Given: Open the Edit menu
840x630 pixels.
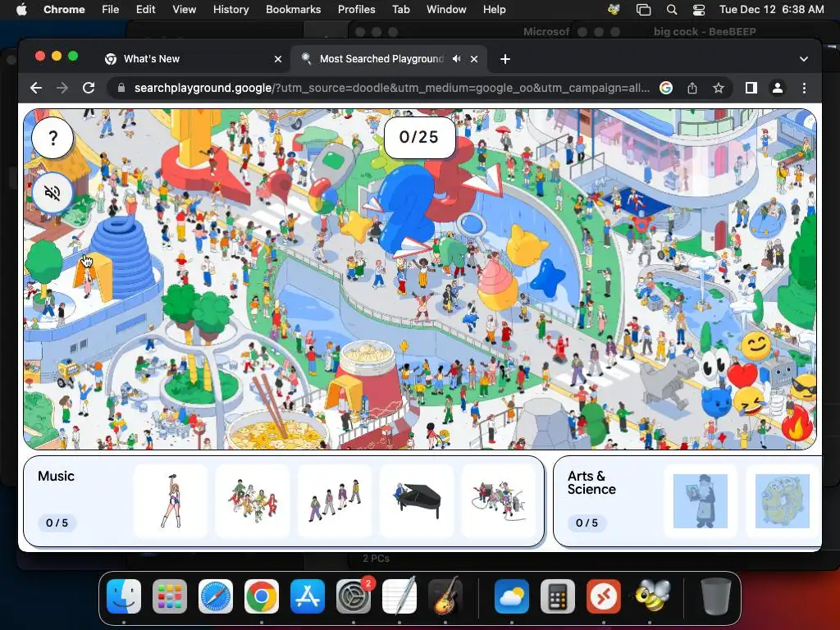Looking at the screenshot, I should [x=145, y=9].
